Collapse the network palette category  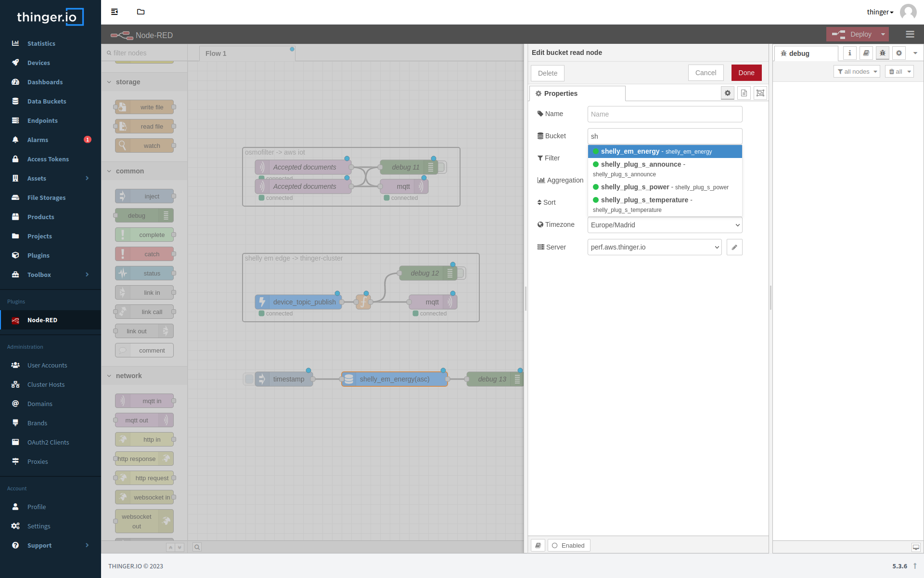coord(144,376)
